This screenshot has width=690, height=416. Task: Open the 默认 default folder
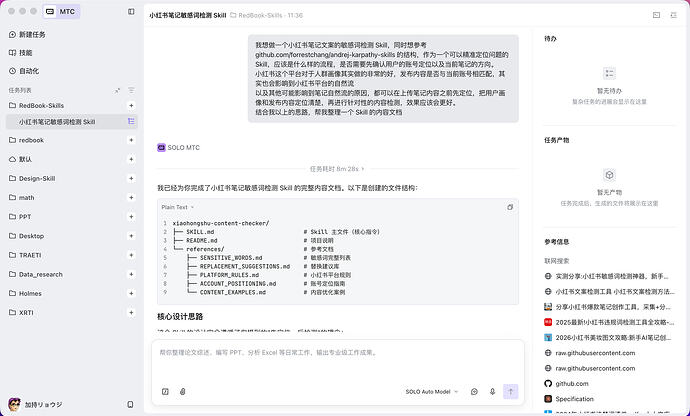point(21,159)
